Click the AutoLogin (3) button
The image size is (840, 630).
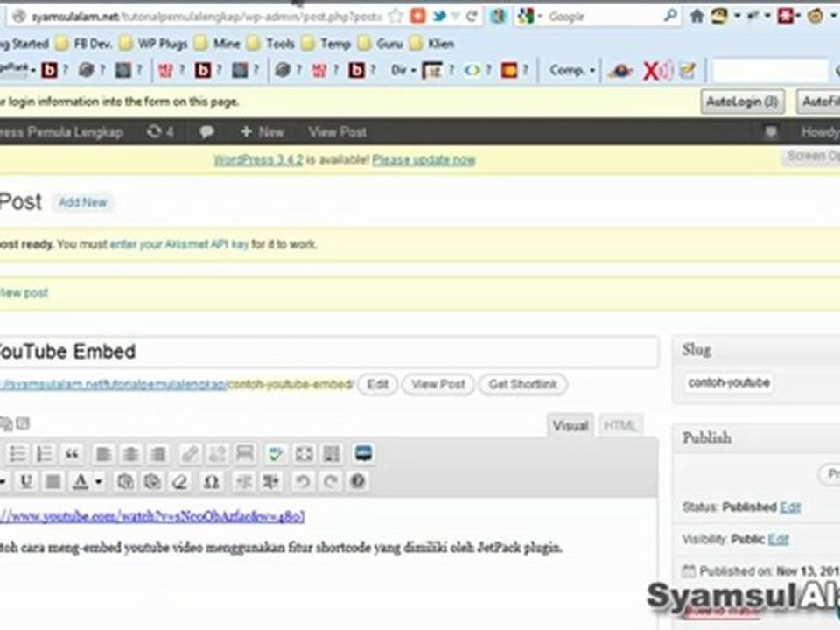click(742, 101)
